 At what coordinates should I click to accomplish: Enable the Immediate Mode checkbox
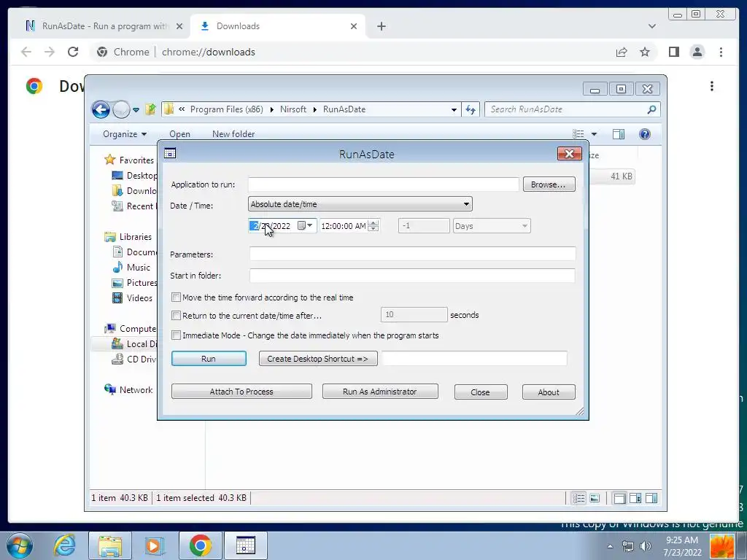coord(176,335)
